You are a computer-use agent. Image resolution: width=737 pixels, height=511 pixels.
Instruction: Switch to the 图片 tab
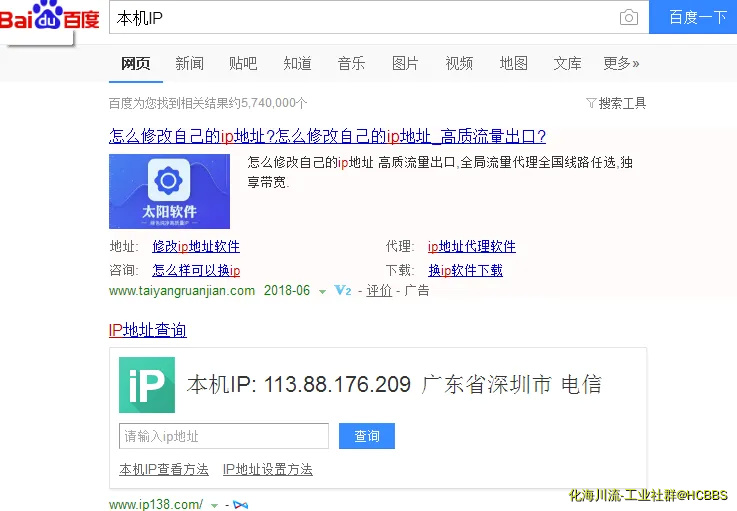coord(405,63)
